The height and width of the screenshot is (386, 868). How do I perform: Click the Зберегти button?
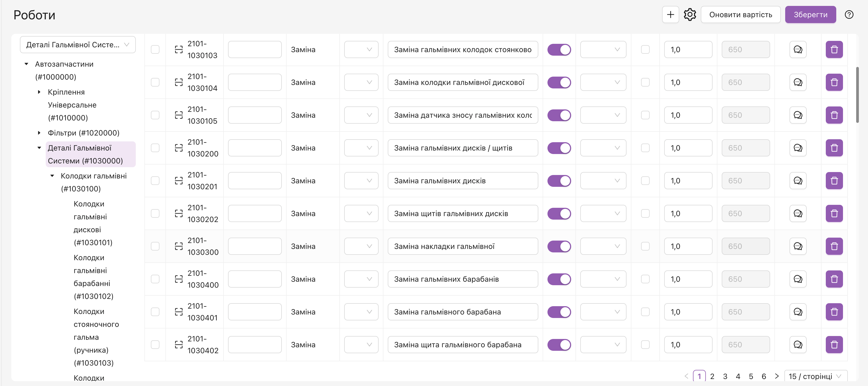810,15
